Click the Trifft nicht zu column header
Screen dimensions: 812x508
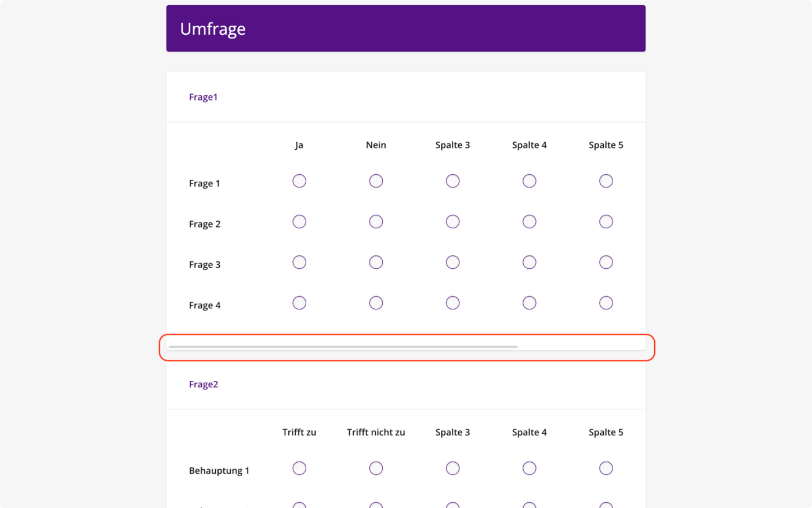coord(376,432)
